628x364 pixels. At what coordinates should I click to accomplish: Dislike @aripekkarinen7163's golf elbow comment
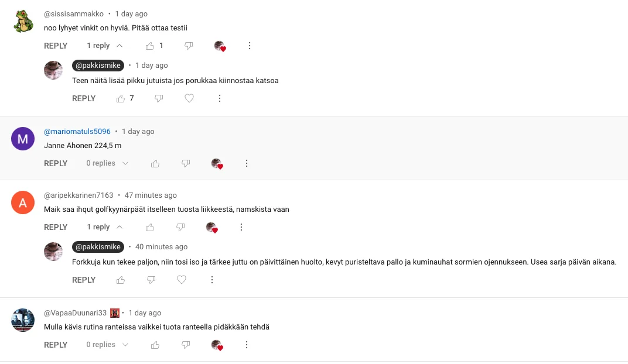tap(180, 227)
